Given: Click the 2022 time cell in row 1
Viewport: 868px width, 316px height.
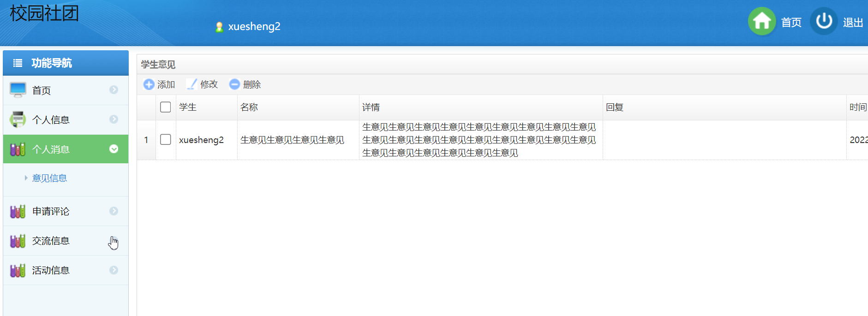Looking at the screenshot, I should [858, 140].
